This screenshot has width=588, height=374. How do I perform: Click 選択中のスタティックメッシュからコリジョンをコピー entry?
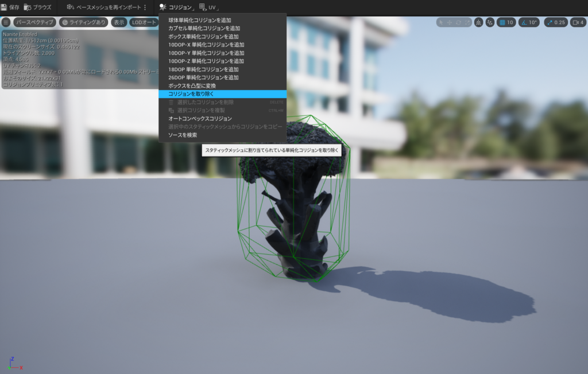coord(222,127)
